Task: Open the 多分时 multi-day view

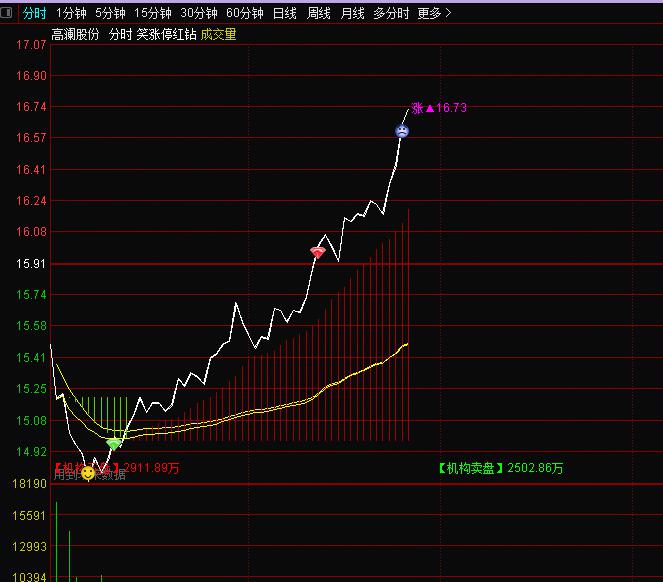Action: click(391, 14)
